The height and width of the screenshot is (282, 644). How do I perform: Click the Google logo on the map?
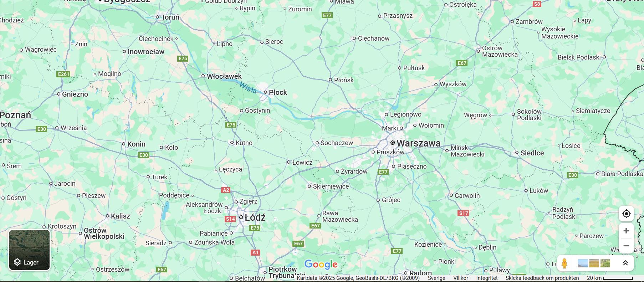(321, 265)
